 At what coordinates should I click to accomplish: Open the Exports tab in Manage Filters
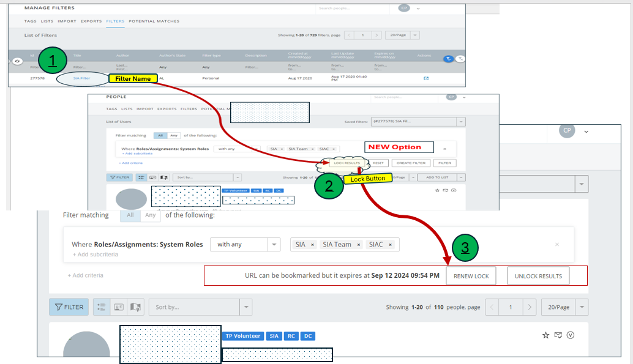tap(91, 21)
